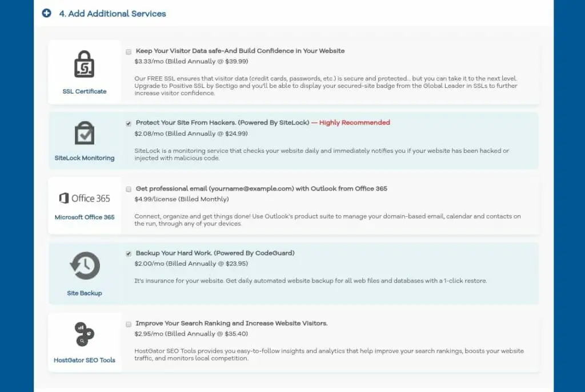Tick the Office 365 professional email checkbox

click(x=129, y=189)
